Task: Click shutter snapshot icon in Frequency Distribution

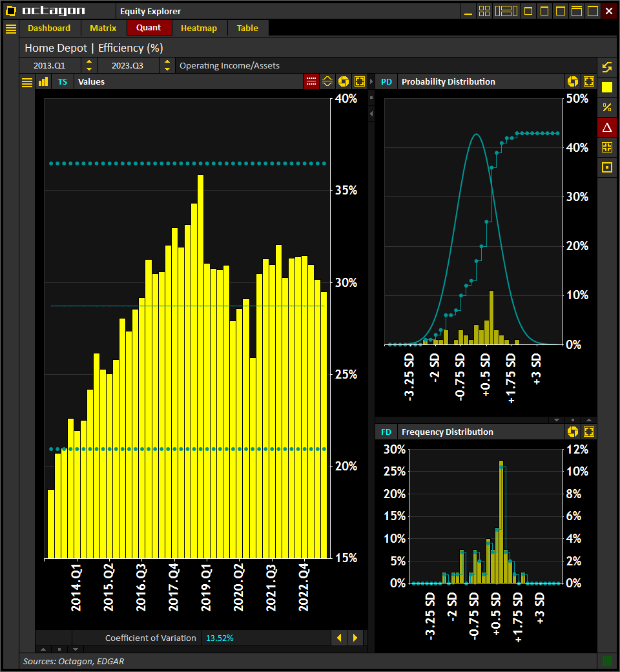Action: [x=573, y=432]
